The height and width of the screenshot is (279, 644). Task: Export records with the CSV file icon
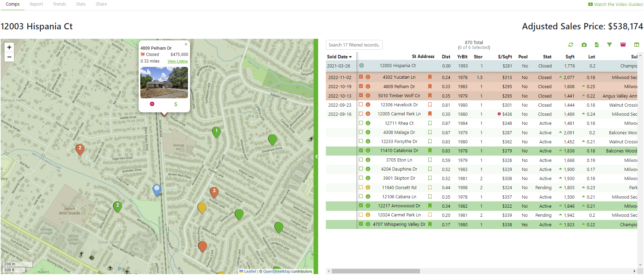597,45
